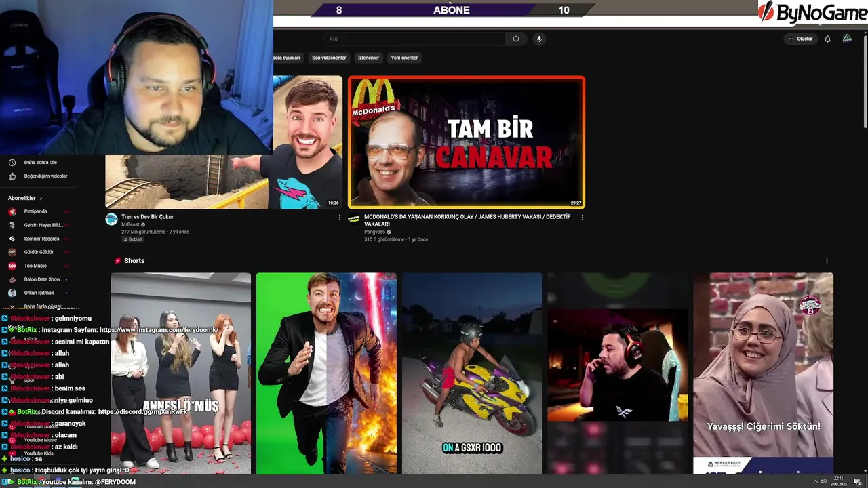Open Gelsin Hayat Bild... channel avatar
868x488 pixels.
12,225
